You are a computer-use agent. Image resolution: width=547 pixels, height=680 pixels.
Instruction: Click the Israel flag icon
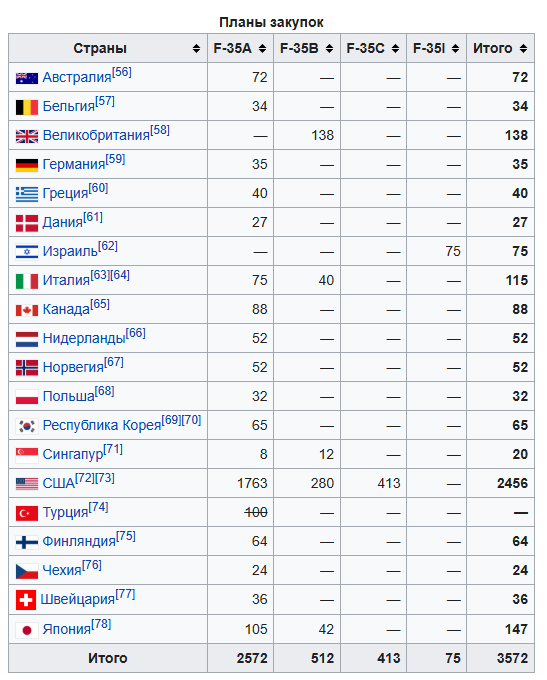[x=27, y=252]
